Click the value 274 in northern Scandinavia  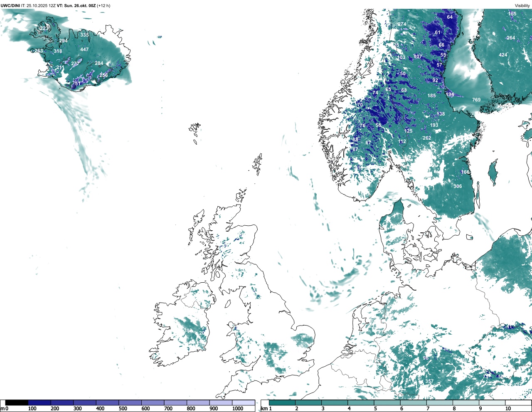pyautogui.click(x=402, y=24)
